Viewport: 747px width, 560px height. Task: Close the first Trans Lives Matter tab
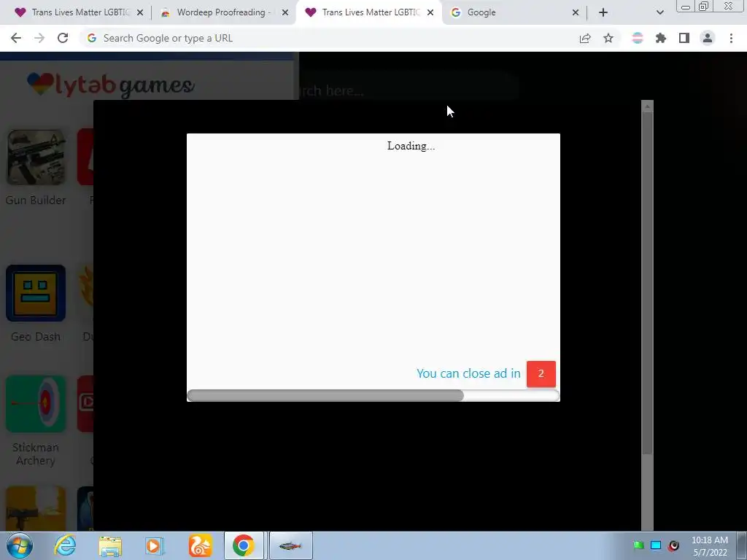(x=140, y=12)
